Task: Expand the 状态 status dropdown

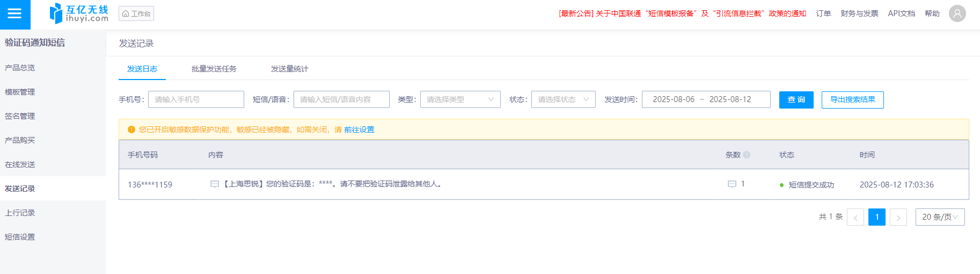Action: click(x=563, y=99)
